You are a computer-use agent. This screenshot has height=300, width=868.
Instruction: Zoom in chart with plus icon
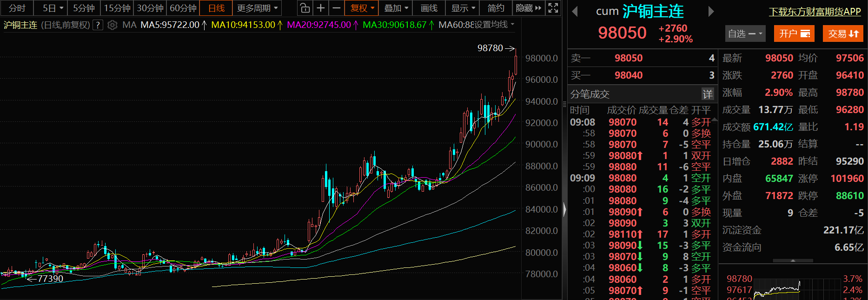(321, 8)
